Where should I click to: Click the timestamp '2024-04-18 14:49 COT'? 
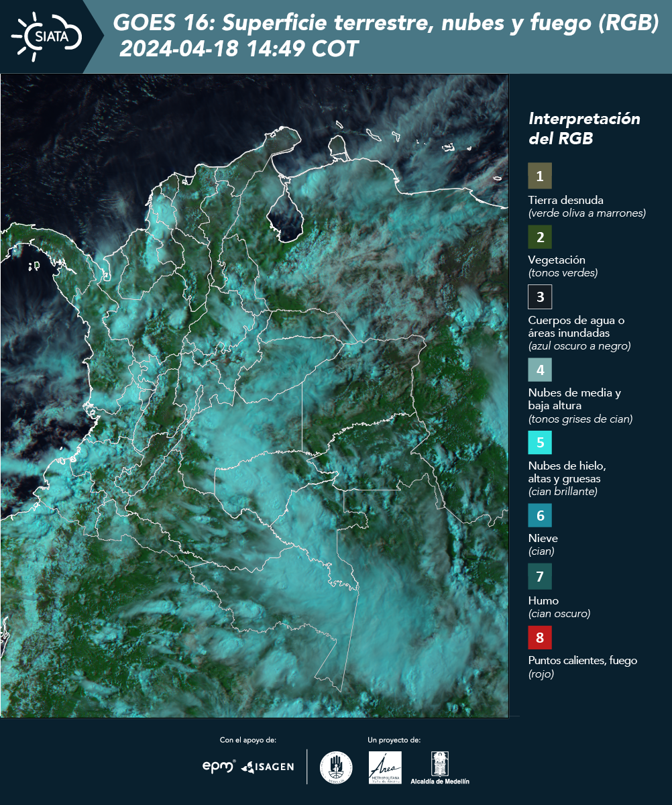[x=239, y=49]
